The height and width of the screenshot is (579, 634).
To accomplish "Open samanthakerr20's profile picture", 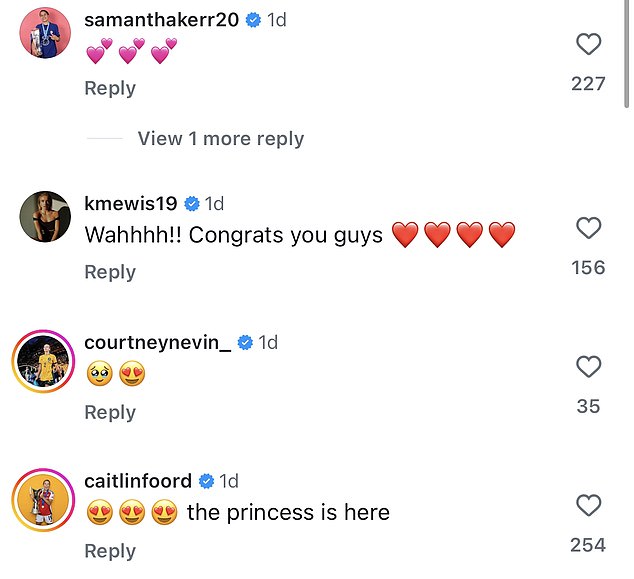I will (x=45, y=33).
